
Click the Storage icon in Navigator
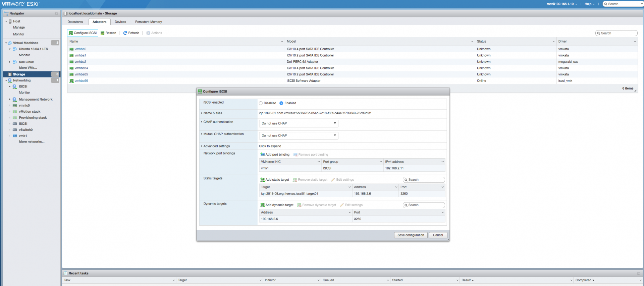[10, 74]
